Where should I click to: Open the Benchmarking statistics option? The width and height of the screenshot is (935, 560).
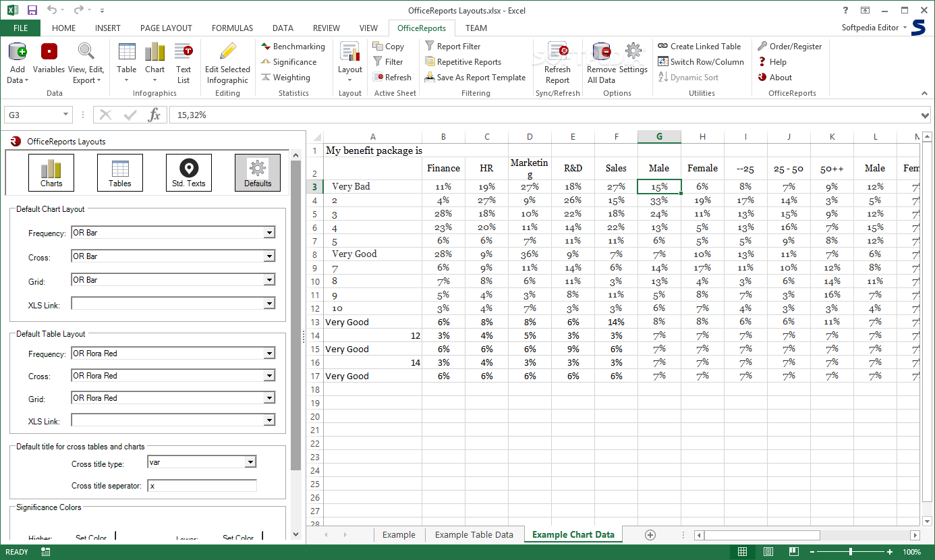pyautogui.click(x=293, y=47)
